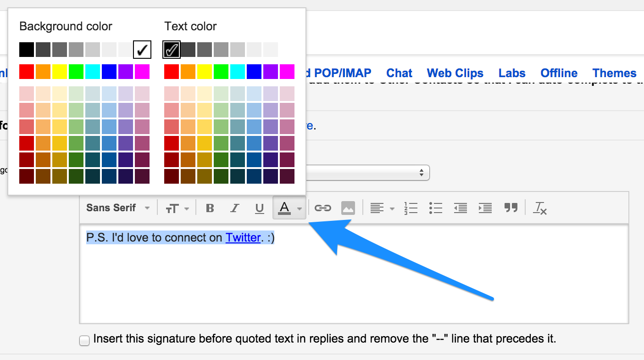Open the Themes settings tab
Image resolution: width=644 pixels, height=360 pixels.
614,73
